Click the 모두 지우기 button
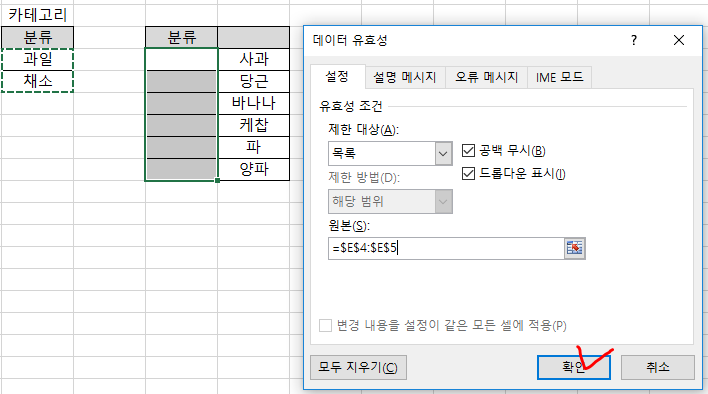708x394 pixels. pyautogui.click(x=358, y=367)
